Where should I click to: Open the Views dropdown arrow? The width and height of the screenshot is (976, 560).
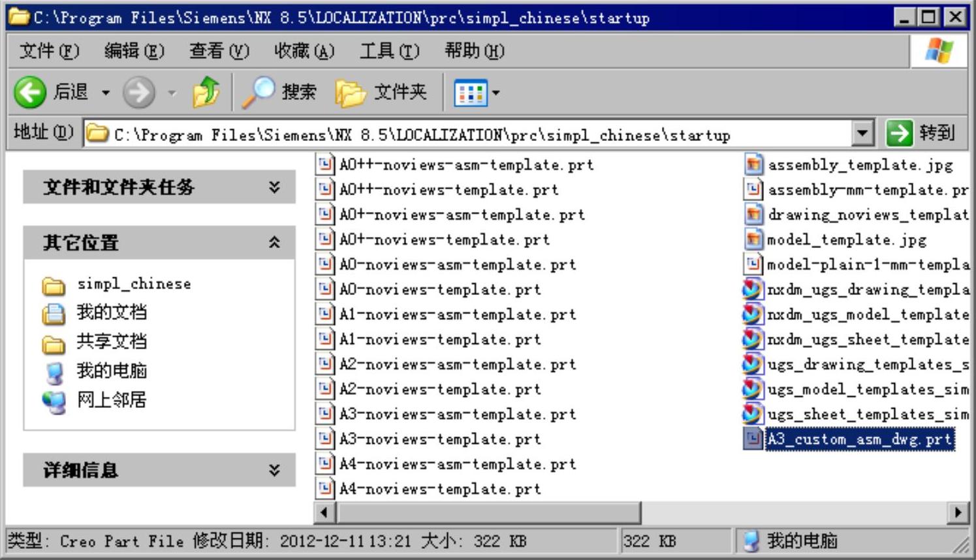click(496, 93)
